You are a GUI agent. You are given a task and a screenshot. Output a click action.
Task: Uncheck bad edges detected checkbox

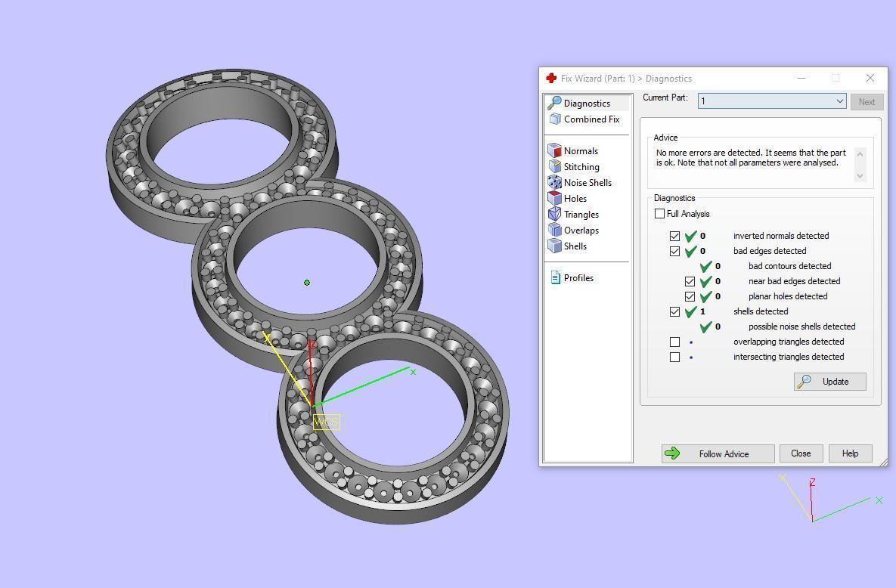point(675,251)
